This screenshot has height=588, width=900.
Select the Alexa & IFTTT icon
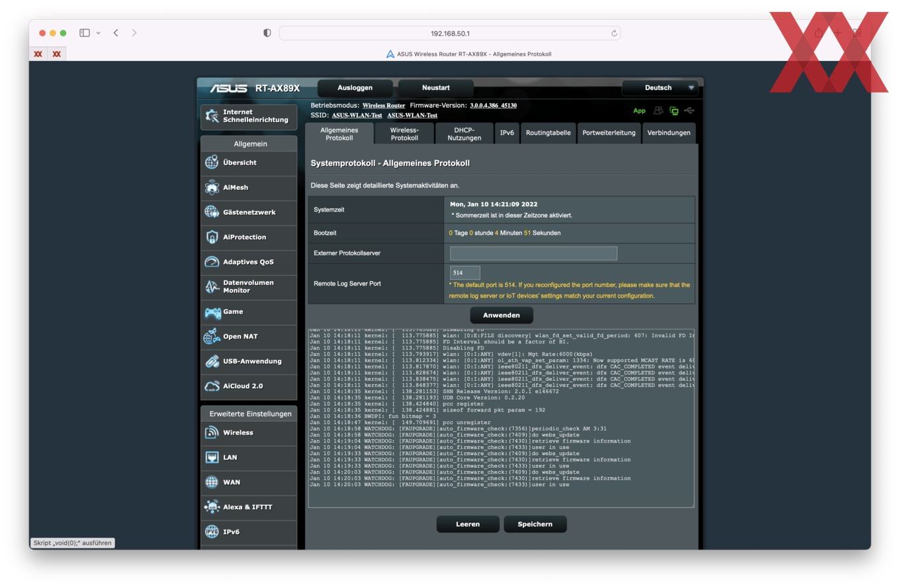coord(212,507)
